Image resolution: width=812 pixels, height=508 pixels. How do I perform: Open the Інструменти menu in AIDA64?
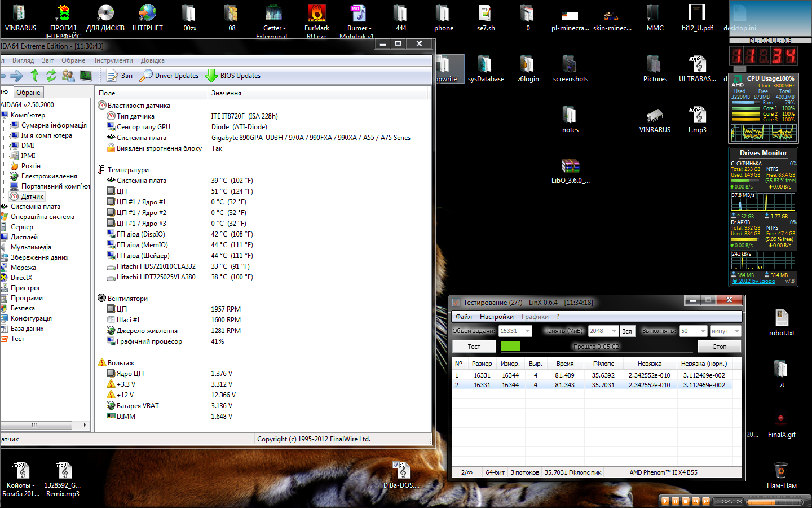pos(113,60)
